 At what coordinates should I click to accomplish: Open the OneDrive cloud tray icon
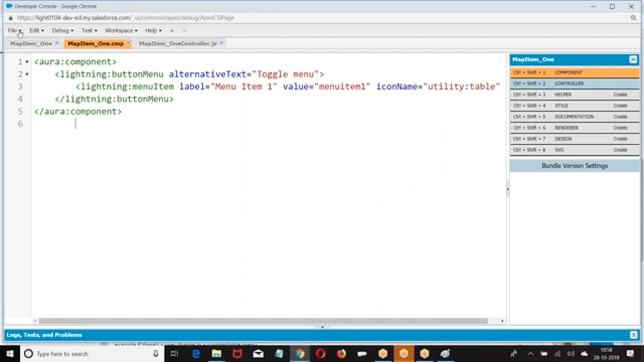click(x=584, y=354)
